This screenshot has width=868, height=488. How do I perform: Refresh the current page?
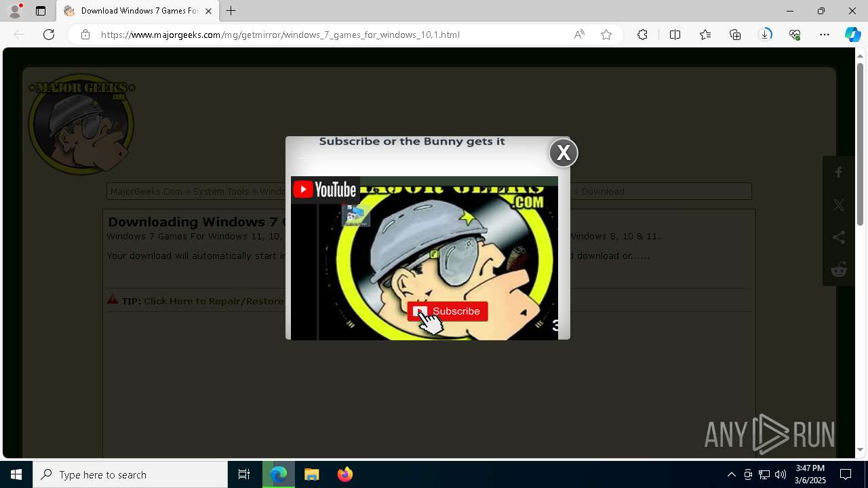(49, 35)
